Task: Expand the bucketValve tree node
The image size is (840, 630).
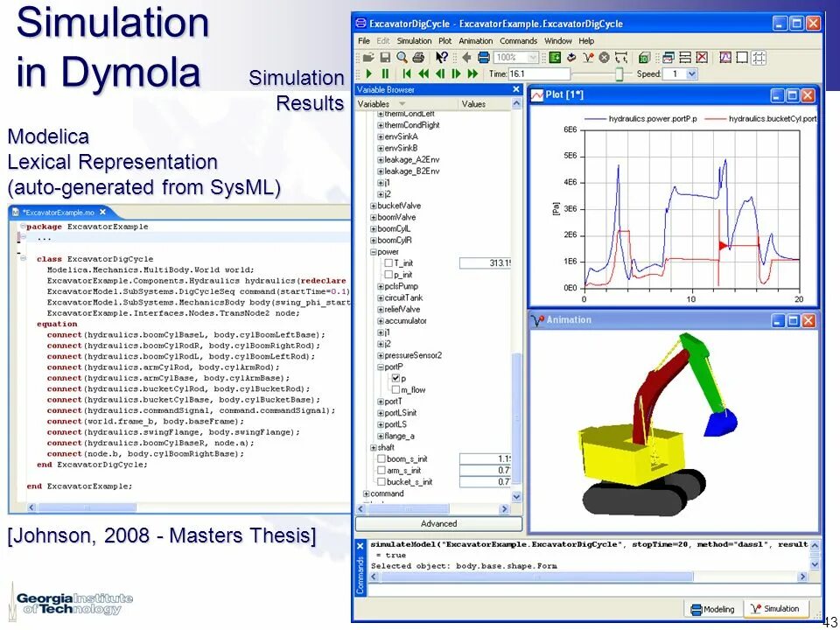Action: tap(374, 206)
